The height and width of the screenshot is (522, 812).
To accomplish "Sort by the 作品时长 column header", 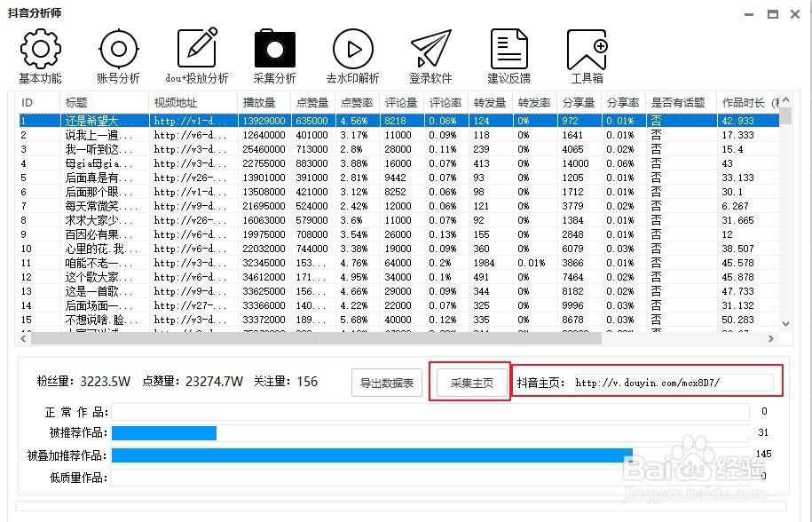I will point(748,103).
